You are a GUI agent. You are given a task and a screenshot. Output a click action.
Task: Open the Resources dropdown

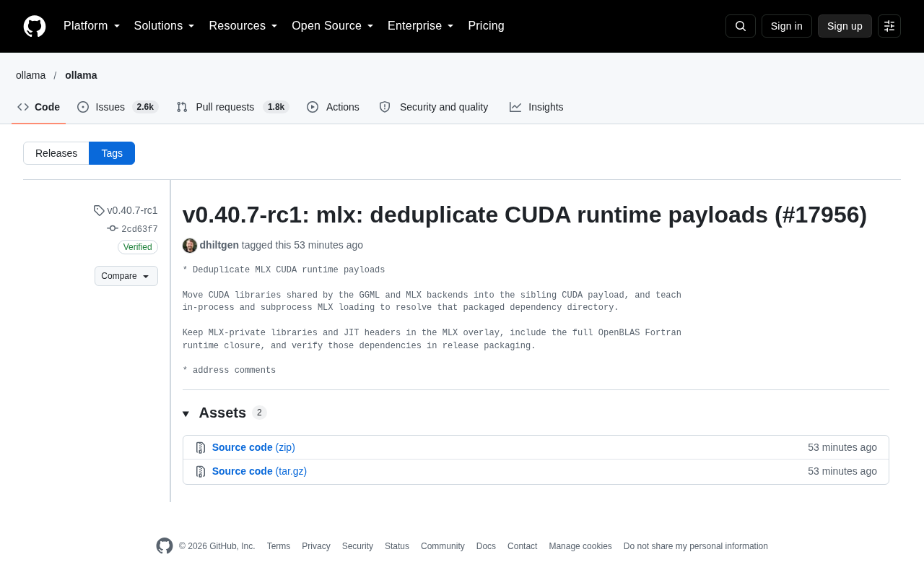(243, 26)
